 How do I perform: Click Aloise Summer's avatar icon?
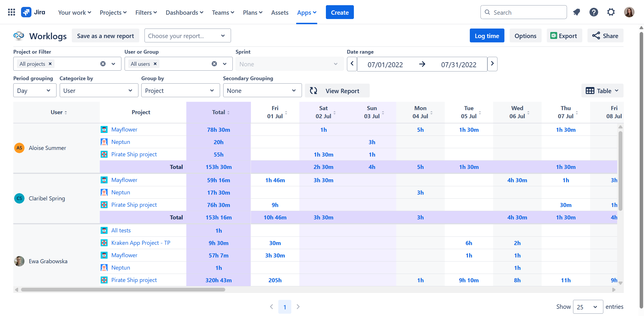tap(19, 148)
